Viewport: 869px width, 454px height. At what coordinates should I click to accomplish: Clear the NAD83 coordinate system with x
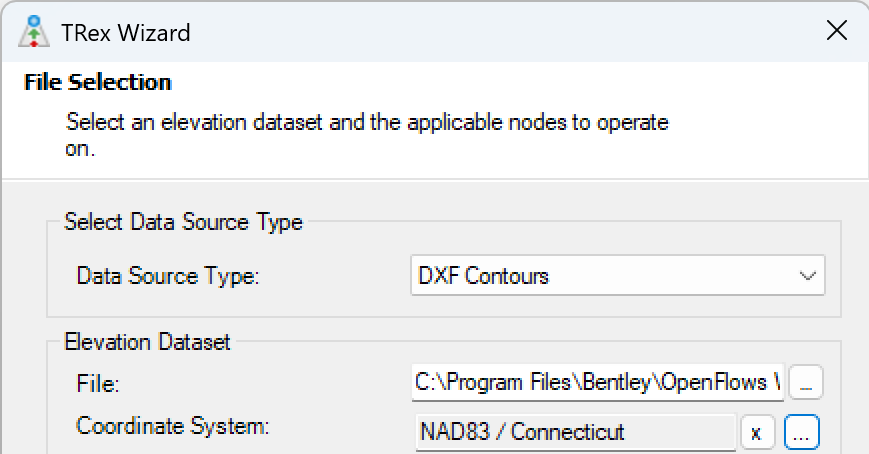pyautogui.click(x=756, y=432)
